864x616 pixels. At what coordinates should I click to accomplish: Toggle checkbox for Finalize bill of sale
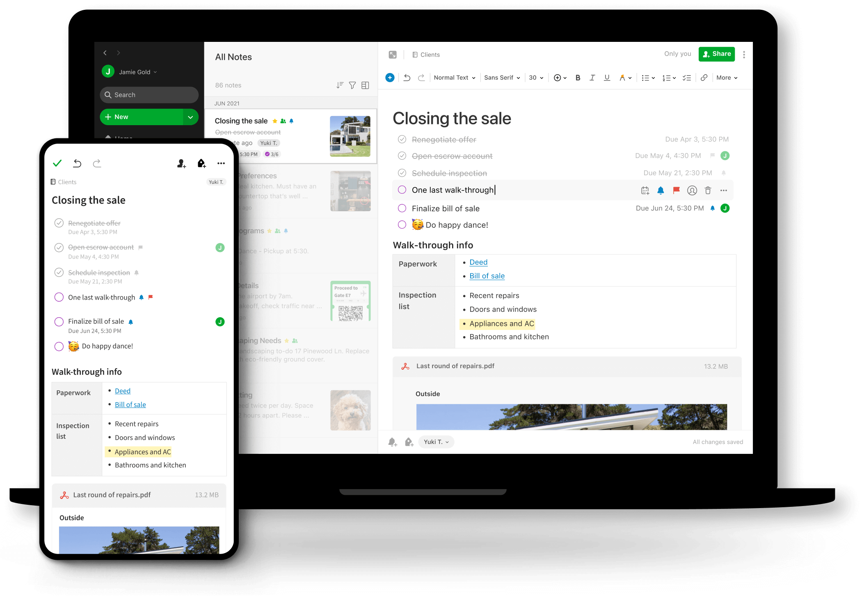pos(400,208)
